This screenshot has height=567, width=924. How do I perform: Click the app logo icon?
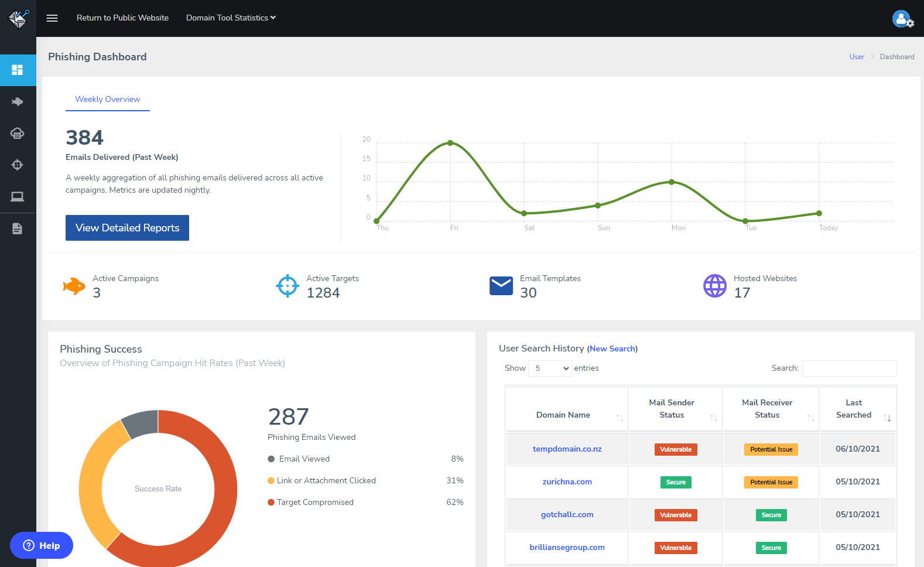click(x=18, y=18)
